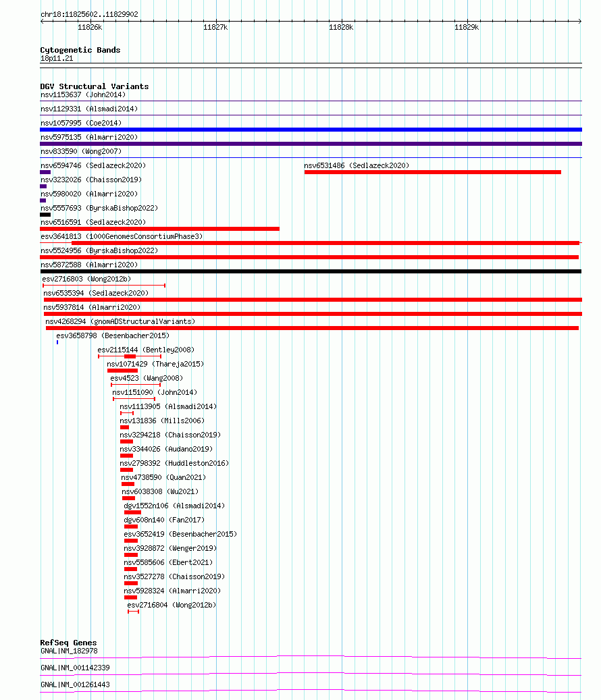Click the nsv3294218 (Chaisson2019) label
Screen dimensions: 601x700
pos(170,435)
